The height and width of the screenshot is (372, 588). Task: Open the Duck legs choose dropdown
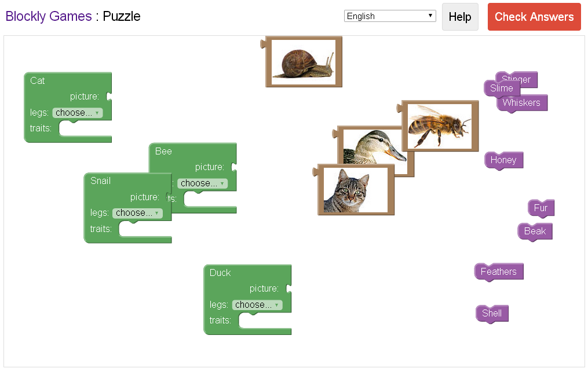(257, 305)
